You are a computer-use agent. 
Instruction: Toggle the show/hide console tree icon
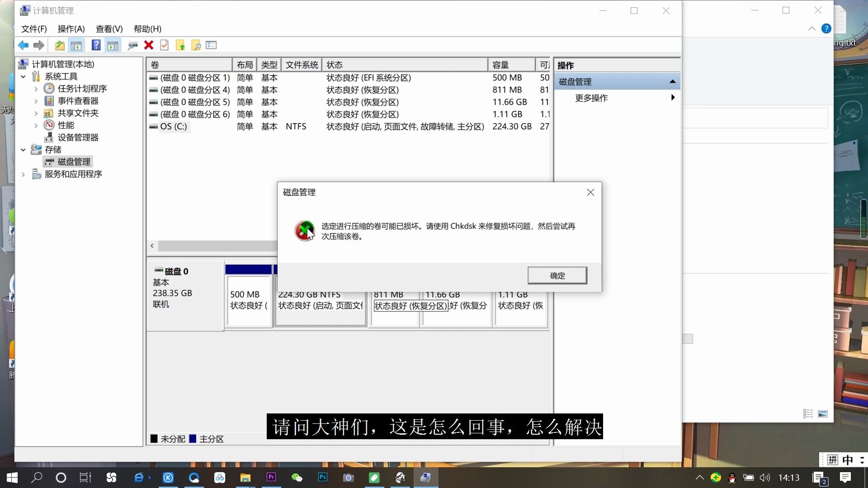point(76,45)
